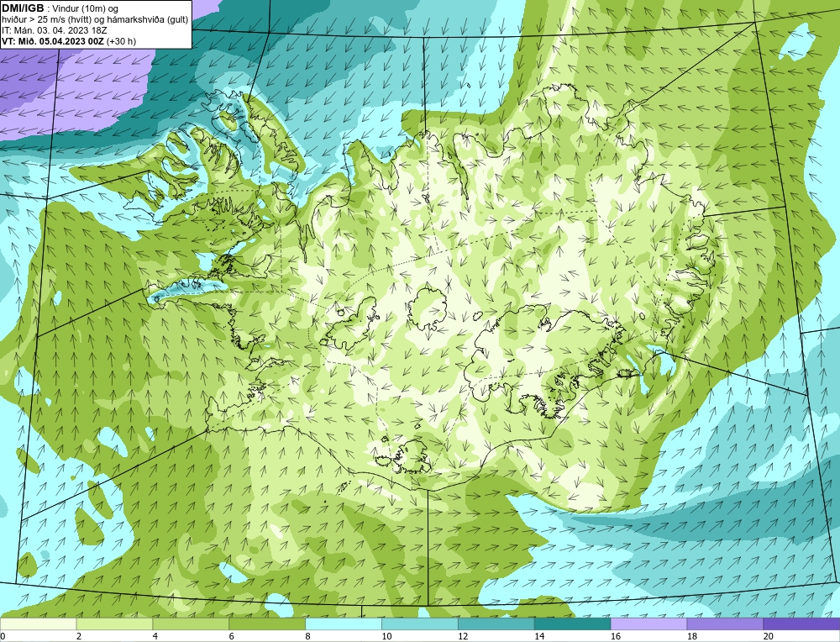Click the legend scale label "18"
Viewport: 840px width, 642px height.
(x=691, y=636)
